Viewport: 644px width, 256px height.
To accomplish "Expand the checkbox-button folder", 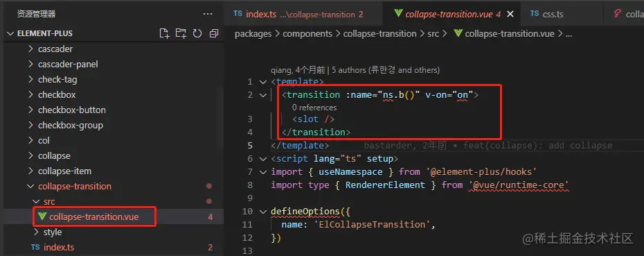I will [72, 110].
